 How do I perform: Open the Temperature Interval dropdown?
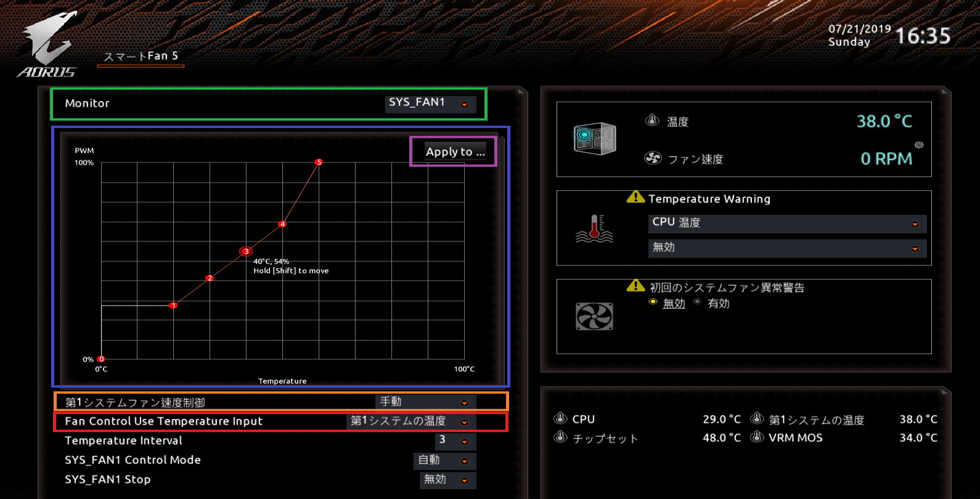pyautogui.click(x=455, y=440)
